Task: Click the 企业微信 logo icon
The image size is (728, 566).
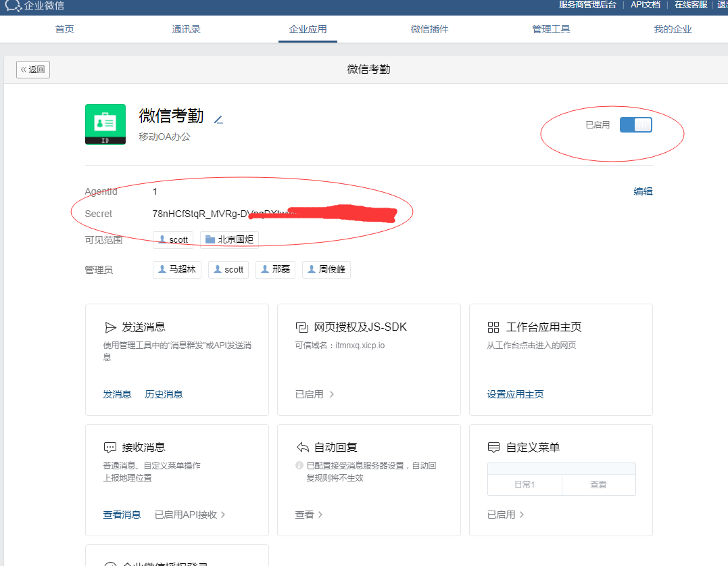Action: click(13, 5)
